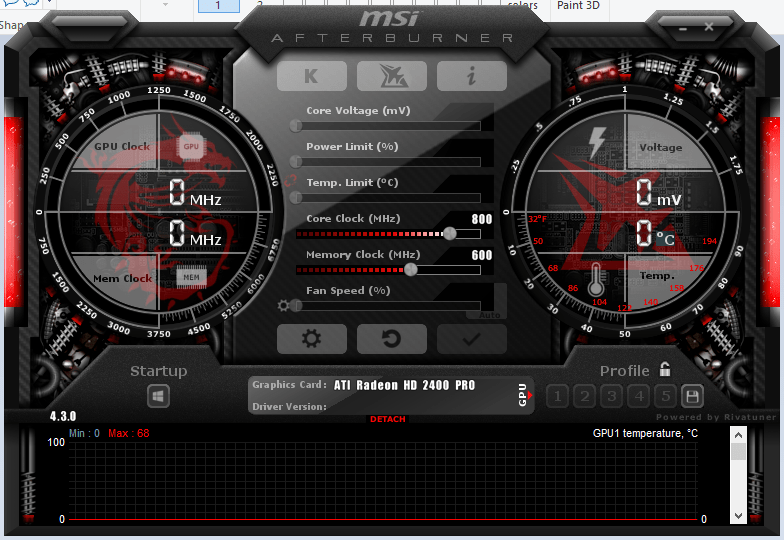
Task: Click the MEM chip icon in gauge
Action: click(x=191, y=278)
